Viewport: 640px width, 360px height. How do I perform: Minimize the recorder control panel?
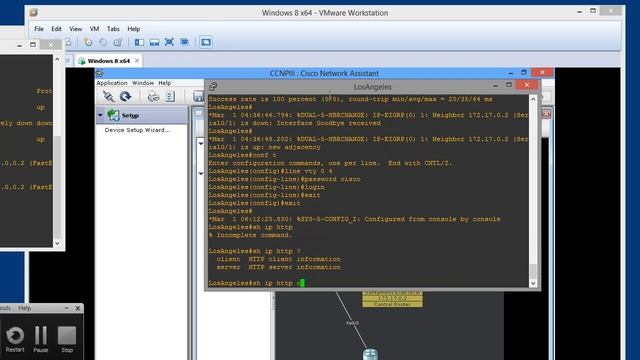66,308
